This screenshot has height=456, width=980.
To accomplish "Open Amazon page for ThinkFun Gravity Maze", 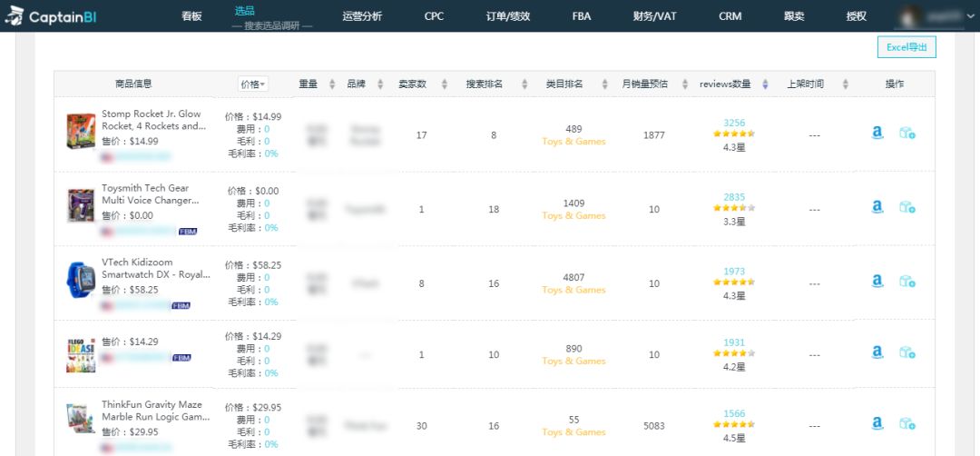I will (x=877, y=424).
